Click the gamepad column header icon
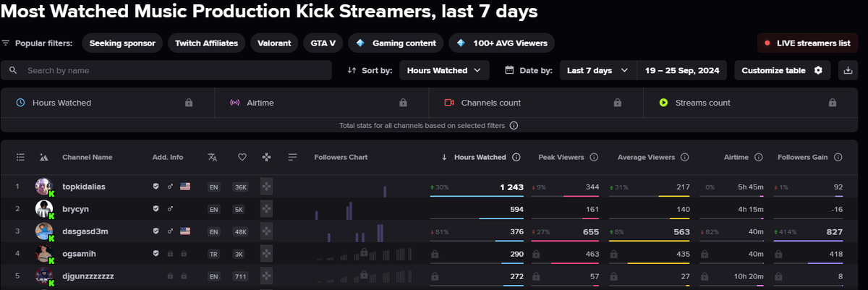This screenshot has width=868, height=290. pyautogui.click(x=266, y=157)
